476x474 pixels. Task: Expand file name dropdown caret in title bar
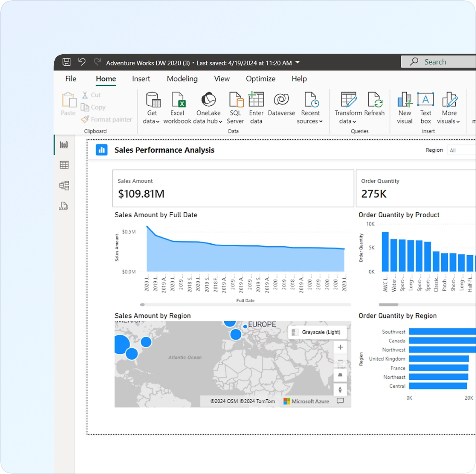click(297, 62)
